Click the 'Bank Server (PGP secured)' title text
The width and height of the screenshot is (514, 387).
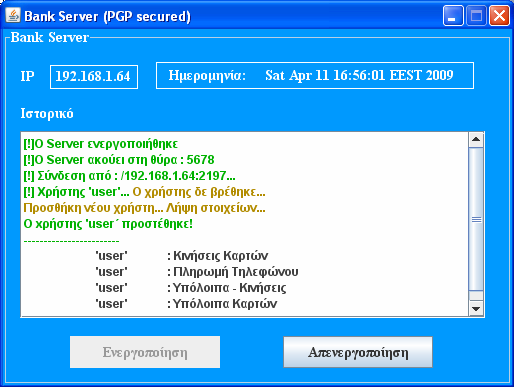tap(107, 16)
